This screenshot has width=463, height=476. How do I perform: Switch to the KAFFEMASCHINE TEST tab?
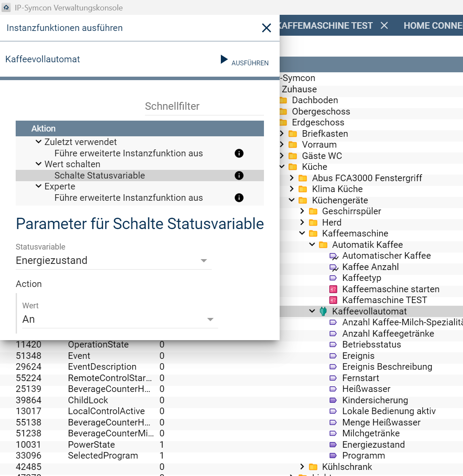tap(326, 26)
